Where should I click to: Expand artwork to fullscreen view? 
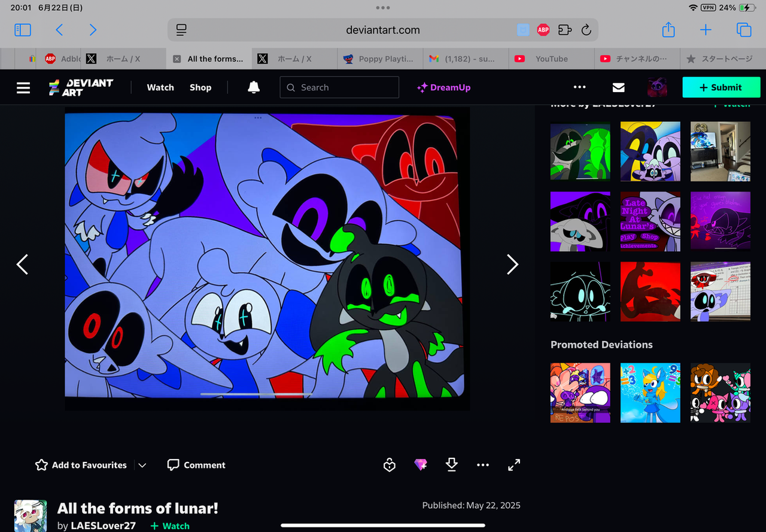(x=514, y=465)
